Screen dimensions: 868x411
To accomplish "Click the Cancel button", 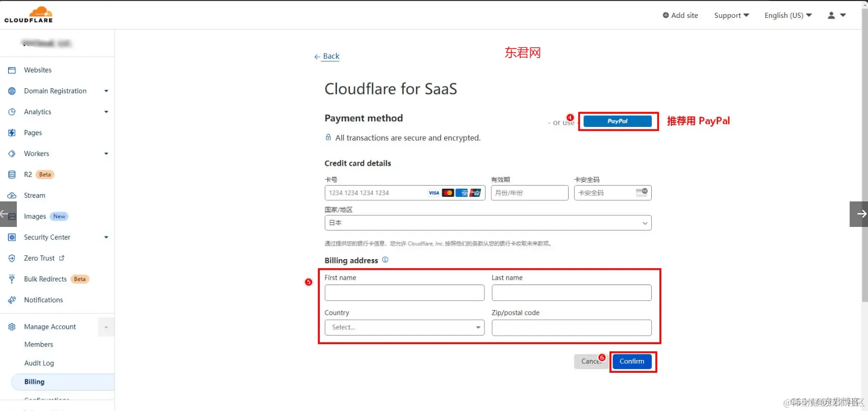I will point(592,361).
